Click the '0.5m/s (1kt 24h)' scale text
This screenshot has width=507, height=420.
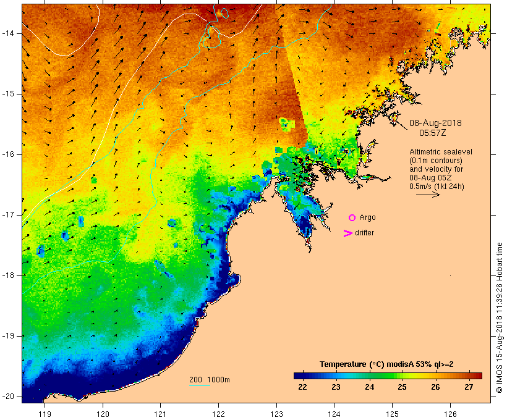(x=437, y=187)
